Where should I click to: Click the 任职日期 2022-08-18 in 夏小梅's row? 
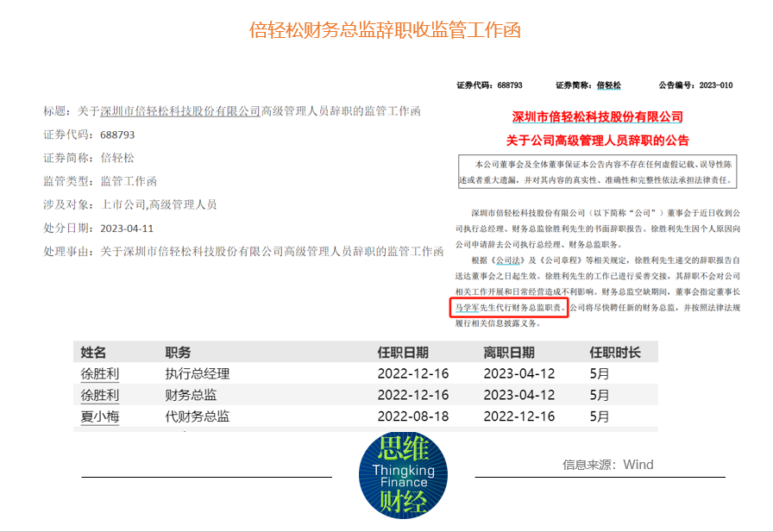pos(413,416)
